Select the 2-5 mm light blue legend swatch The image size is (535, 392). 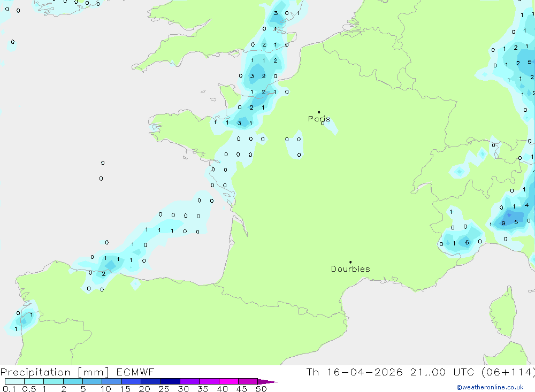click(73, 381)
